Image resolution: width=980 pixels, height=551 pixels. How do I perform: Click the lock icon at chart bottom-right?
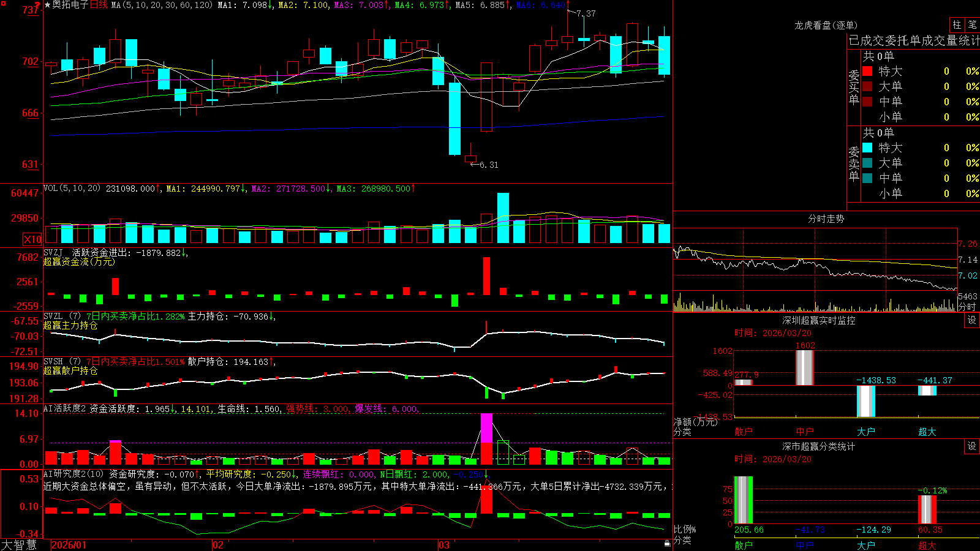click(667, 543)
